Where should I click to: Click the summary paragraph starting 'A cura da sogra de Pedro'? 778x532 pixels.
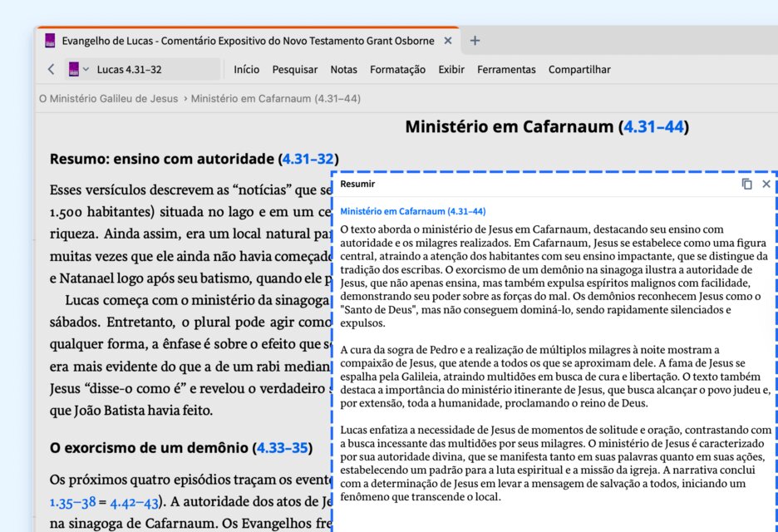coord(554,377)
